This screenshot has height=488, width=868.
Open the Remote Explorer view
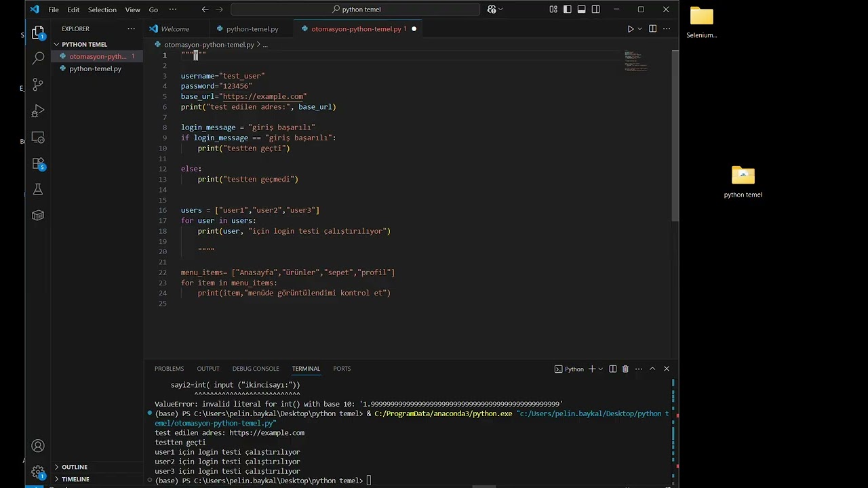[38, 138]
